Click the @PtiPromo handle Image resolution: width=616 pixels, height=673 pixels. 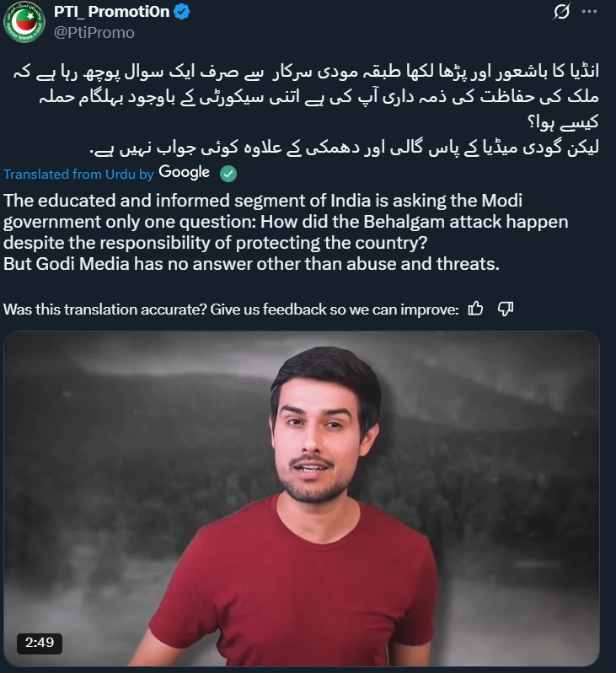click(x=94, y=33)
